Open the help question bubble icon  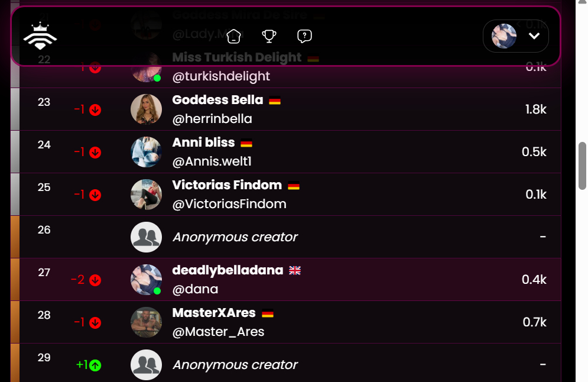(x=304, y=37)
